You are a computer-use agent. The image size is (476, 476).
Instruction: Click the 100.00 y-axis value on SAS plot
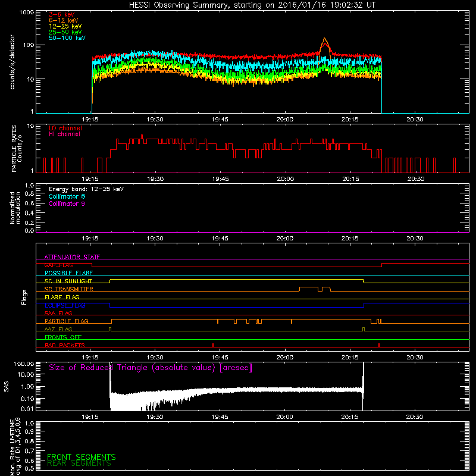point(24,364)
